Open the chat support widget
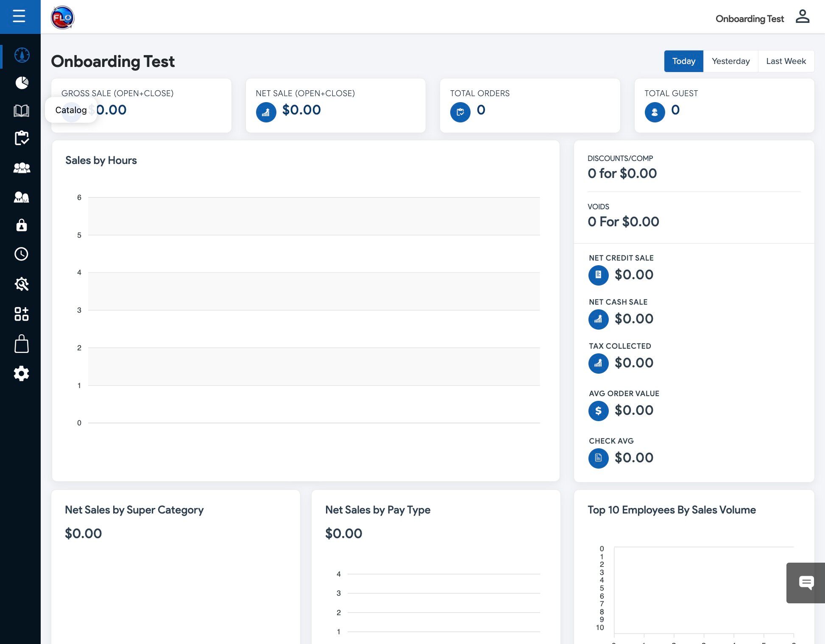This screenshot has height=644, width=825. (x=805, y=583)
